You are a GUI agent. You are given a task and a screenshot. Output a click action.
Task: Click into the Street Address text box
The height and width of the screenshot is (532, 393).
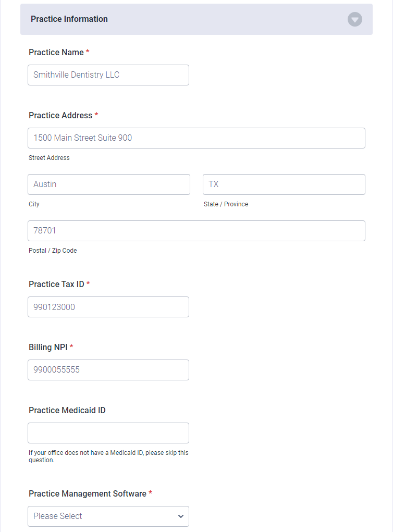point(197,138)
